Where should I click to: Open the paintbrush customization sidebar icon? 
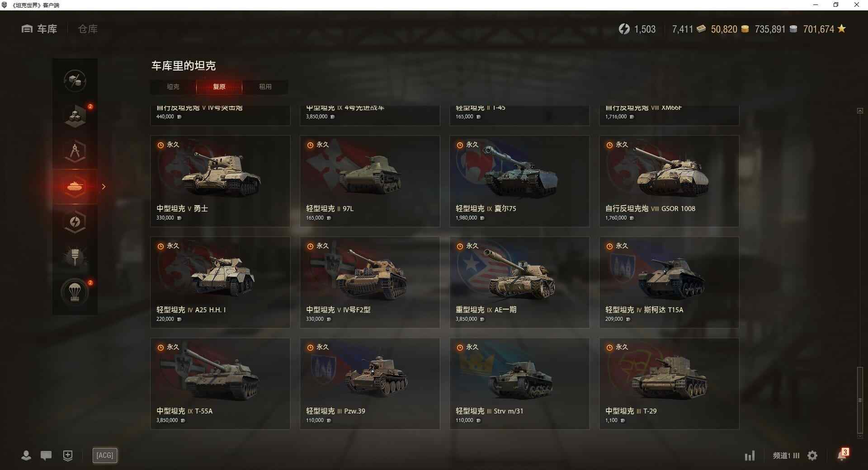(x=75, y=257)
